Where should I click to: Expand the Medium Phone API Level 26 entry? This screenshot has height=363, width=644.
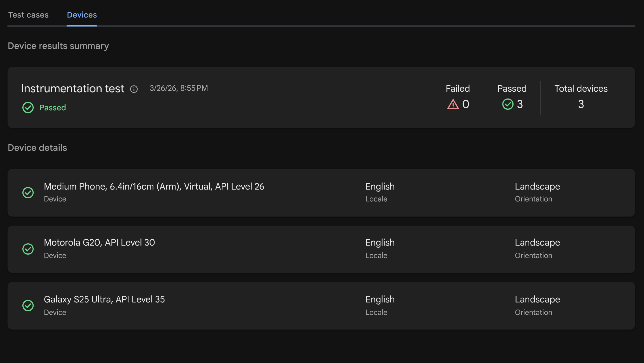point(154,187)
